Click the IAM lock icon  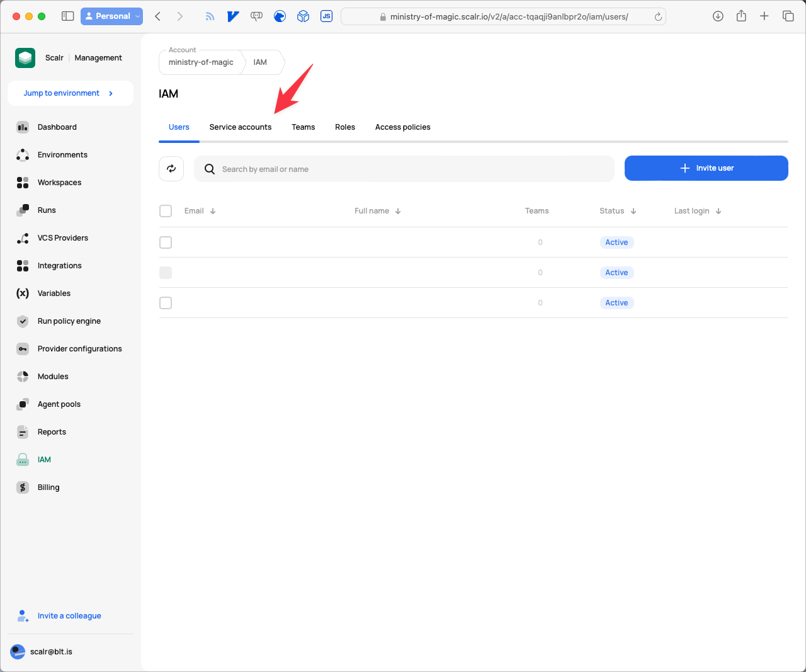tap(23, 460)
